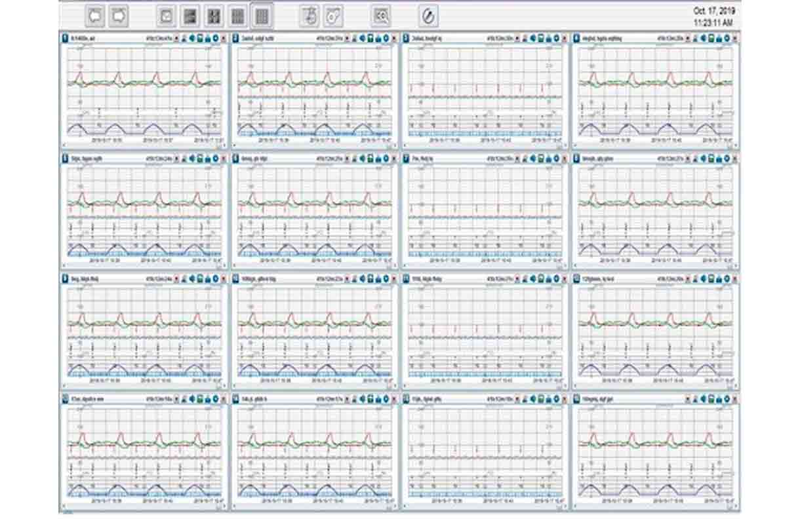Click the contraction curve in panel 9
The width and height of the screenshot is (800, 532).
point(144,369)
